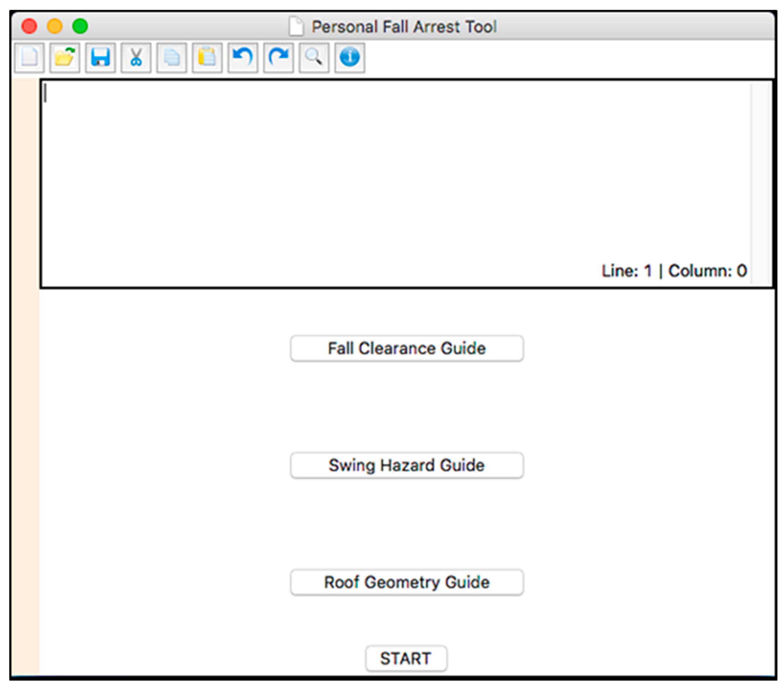Click the Line and Column status indicator

pos(674,271)
